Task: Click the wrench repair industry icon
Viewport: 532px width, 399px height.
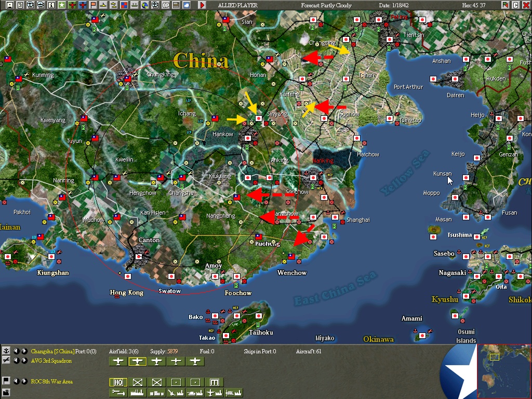Action: click(118, 393)
